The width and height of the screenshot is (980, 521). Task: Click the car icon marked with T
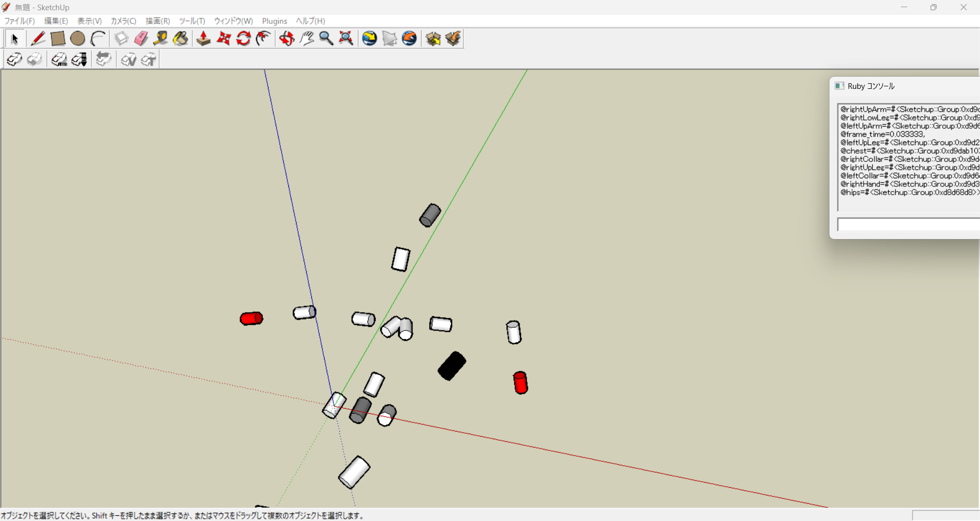[x=148, y=60]
